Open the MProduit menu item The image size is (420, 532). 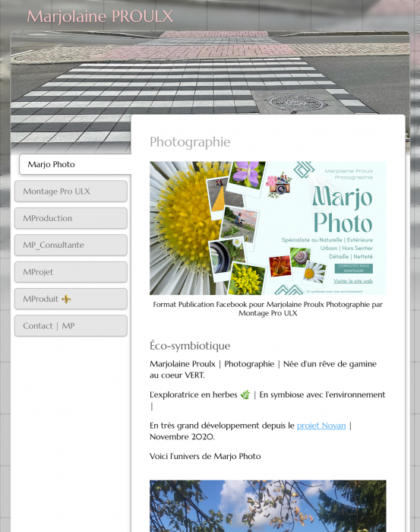[x=71, y=299]
